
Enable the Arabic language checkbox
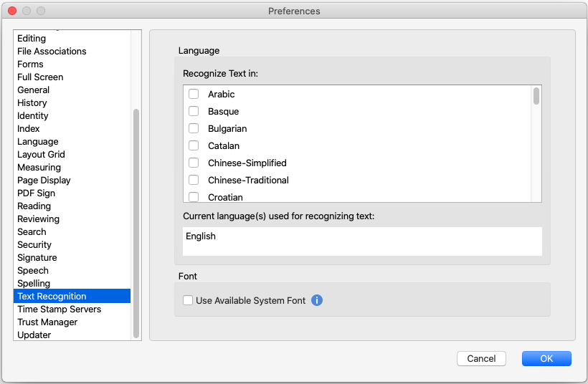click(x=194, y=94)
